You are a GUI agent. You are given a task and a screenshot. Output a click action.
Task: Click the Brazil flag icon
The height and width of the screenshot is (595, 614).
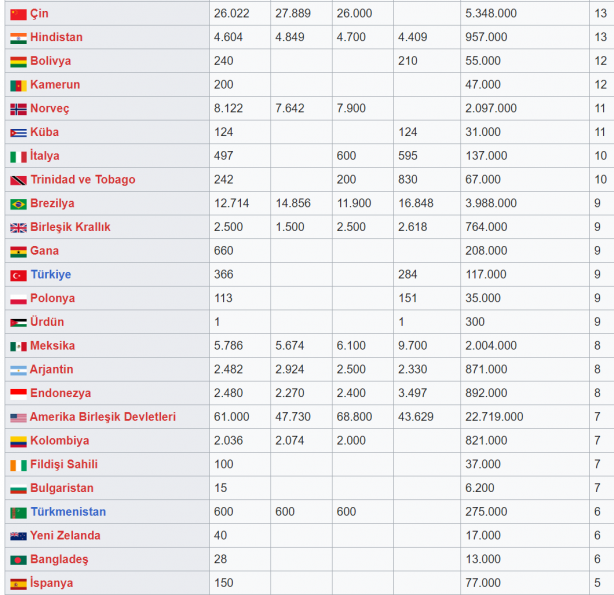coord(18,204)
